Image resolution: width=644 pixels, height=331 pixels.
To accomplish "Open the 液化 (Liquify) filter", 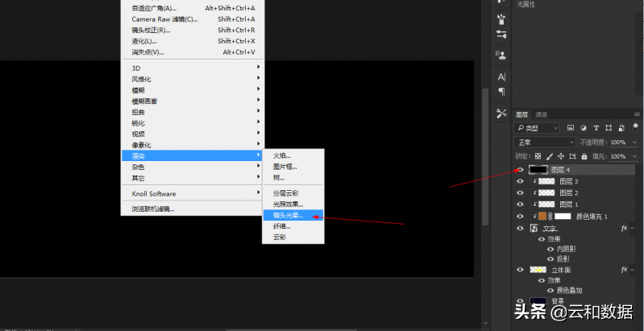I will click(144, 41).
